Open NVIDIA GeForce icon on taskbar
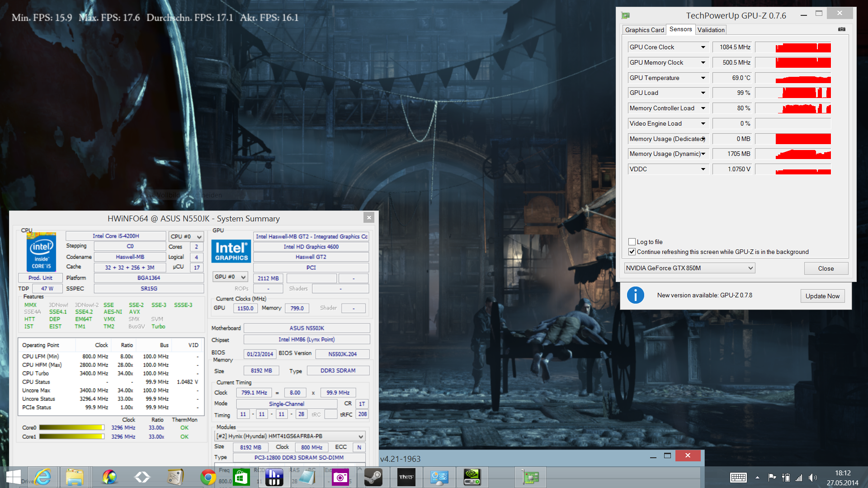This screenshot has height=488, width=868. tap(472, 477)
